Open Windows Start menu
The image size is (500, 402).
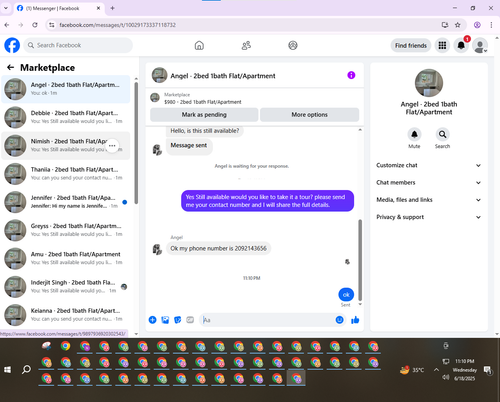pyautogui.click(x=8, y=370)
